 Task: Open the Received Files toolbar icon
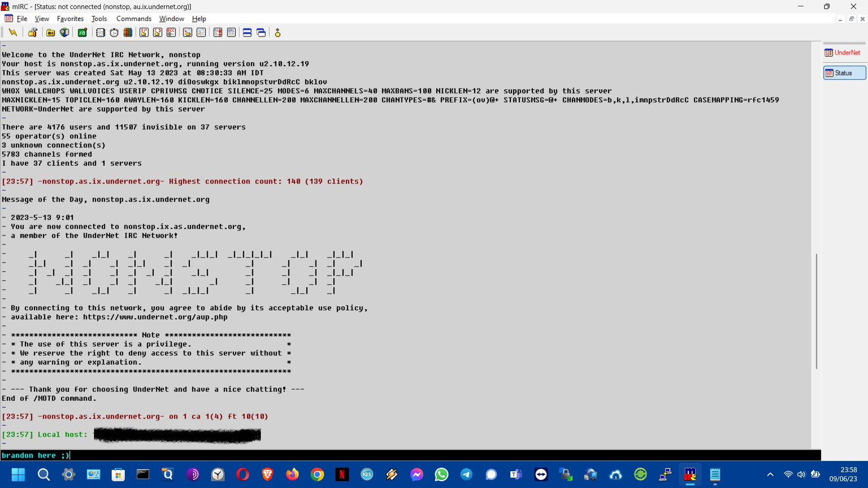coord(187,33)
